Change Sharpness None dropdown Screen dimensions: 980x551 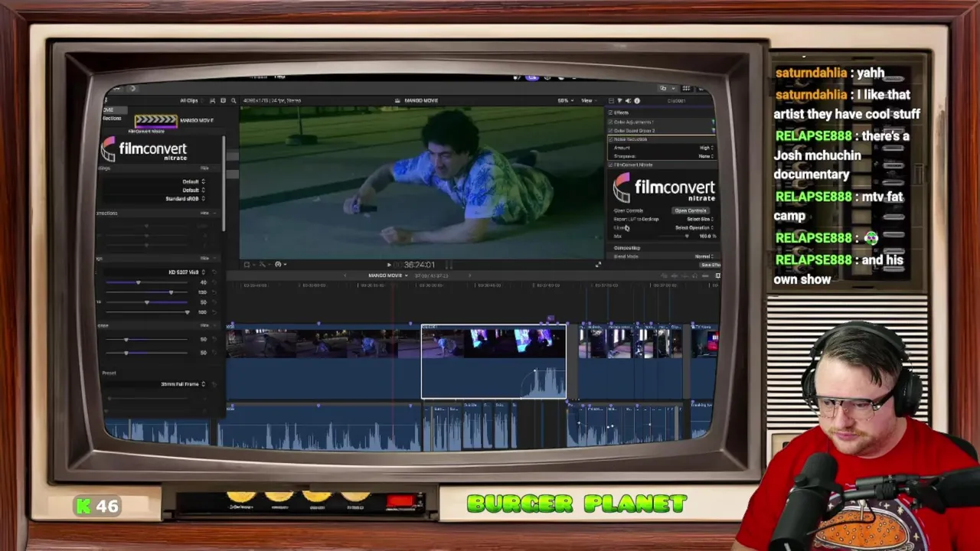tap(707, 156)
